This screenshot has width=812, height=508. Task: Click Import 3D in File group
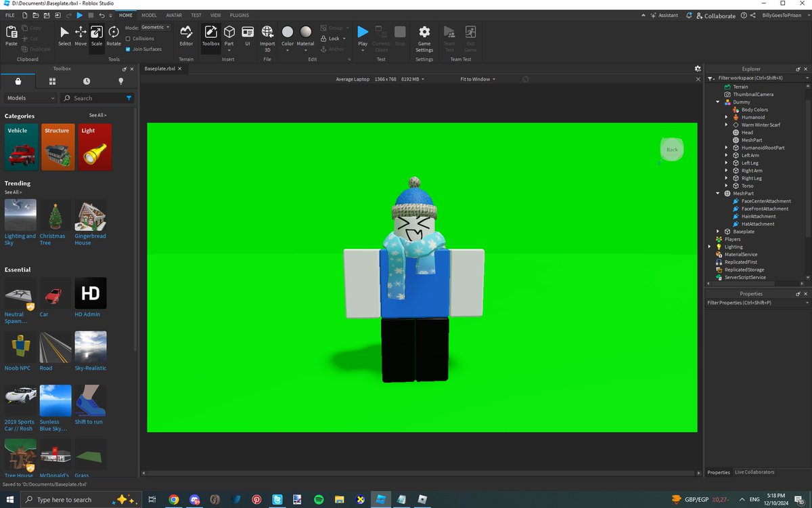pyautogui.click(x=267, y=37)
